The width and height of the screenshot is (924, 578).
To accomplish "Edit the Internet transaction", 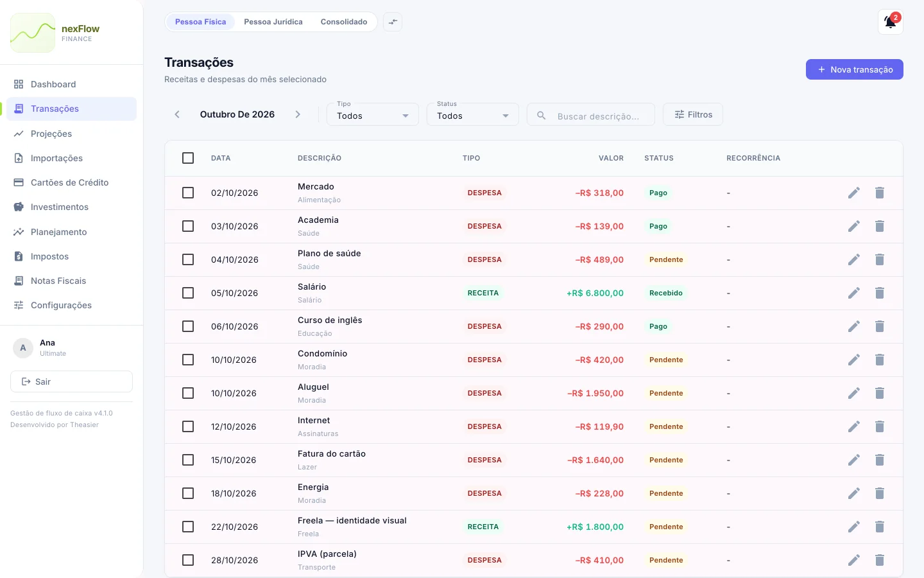I will point(853,426).
